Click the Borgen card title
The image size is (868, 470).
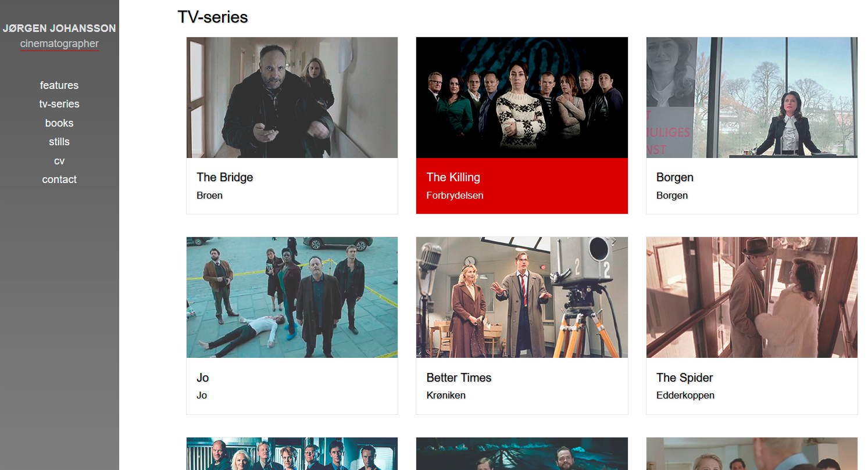pyautogui.click(x=675, y=177)
